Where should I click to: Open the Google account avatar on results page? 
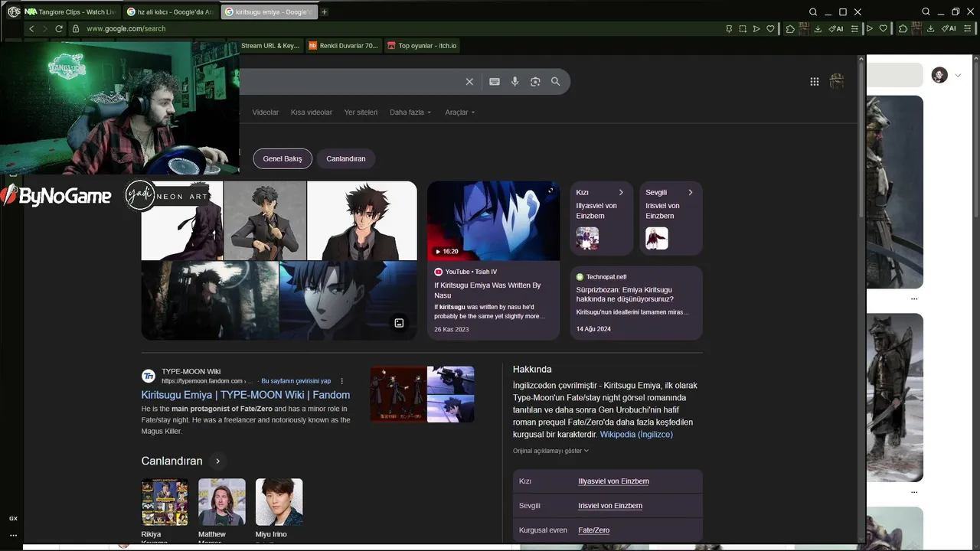(x=837, y=82)
